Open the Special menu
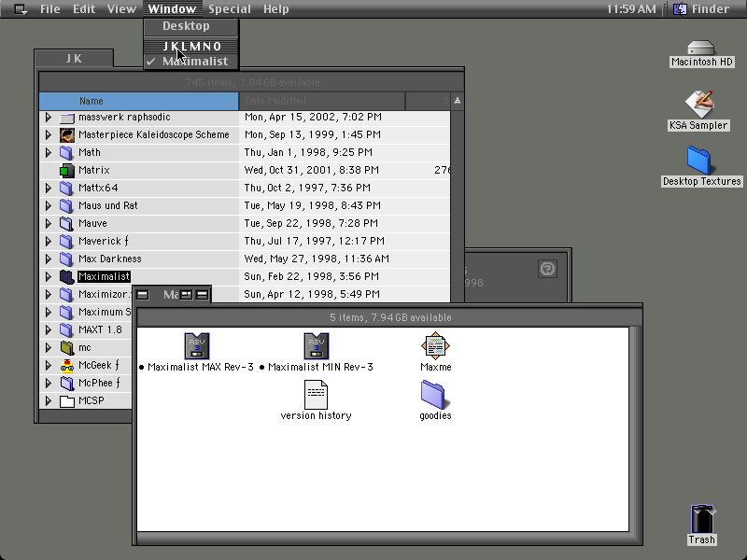 click(230, 9)
